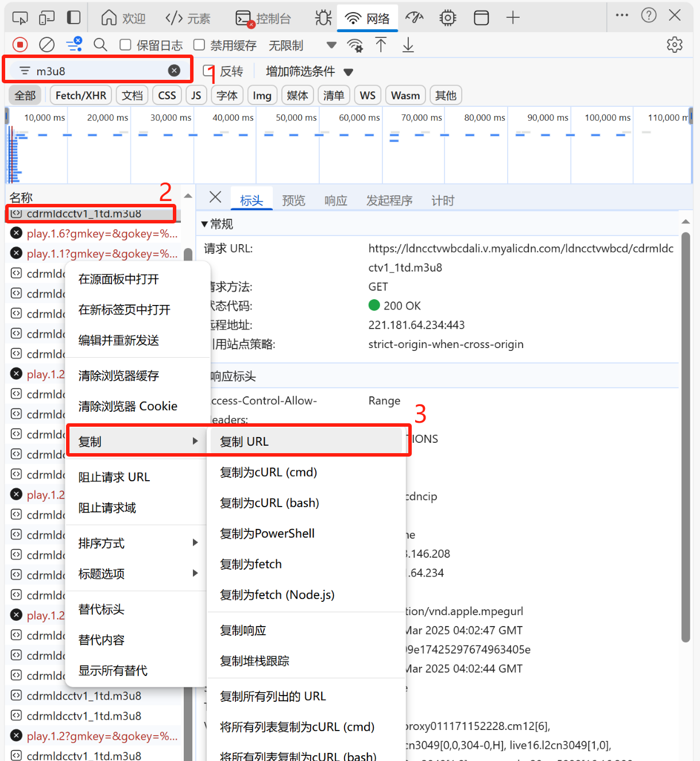Click the red record network log button
This screenshot has height=761, width=700.
(20, 44)
